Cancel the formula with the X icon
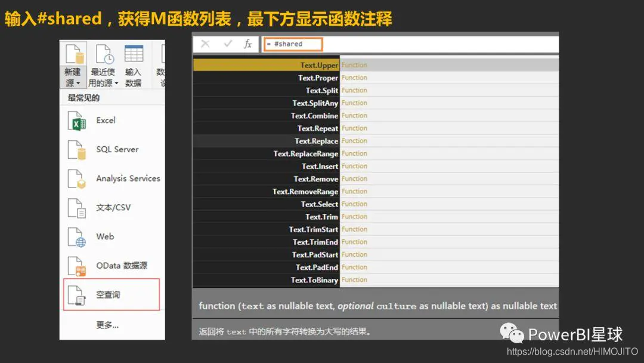 (205, 44)
